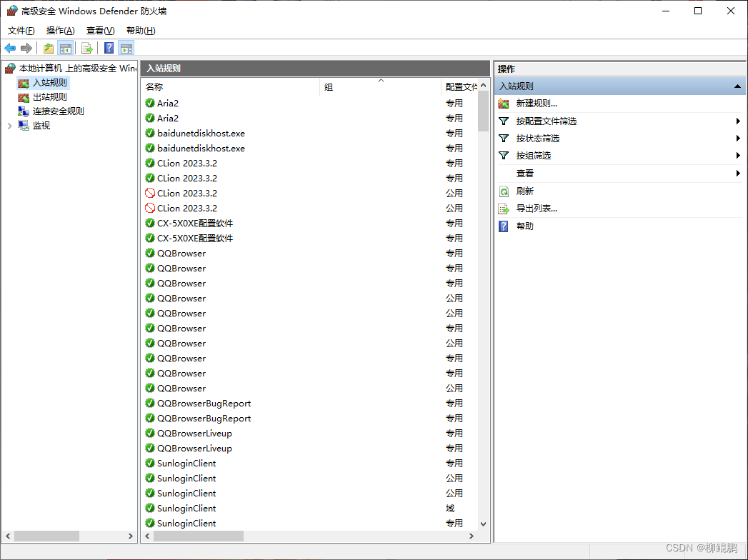Toggle the show/hide console tree icon
The image size is (748, 560).
click(x=65, y=48)
